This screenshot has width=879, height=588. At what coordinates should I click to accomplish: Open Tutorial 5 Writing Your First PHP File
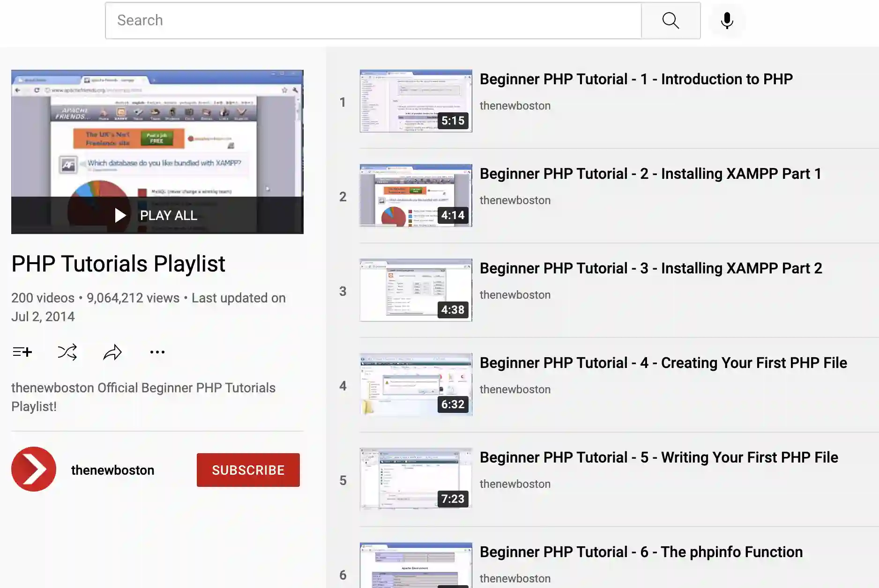pyautogui.click(x=659, y=457)
